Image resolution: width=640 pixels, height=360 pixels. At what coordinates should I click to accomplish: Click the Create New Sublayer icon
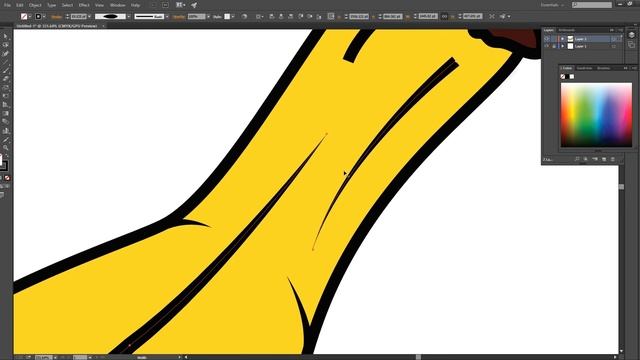[595, 159]
